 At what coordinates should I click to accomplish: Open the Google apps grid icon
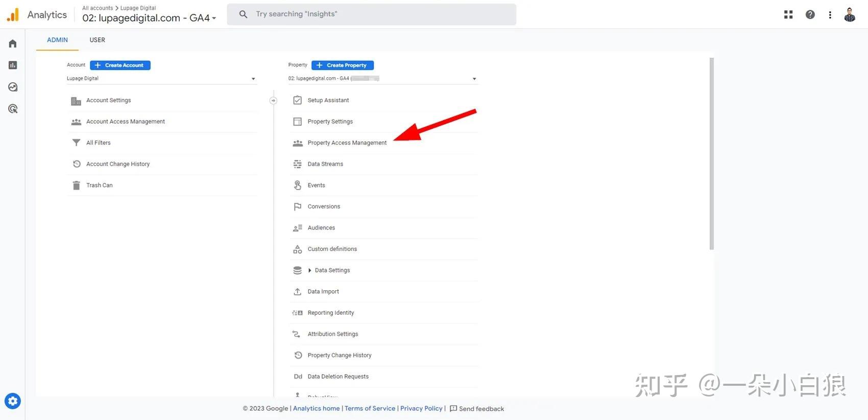[x=788, y=15]
